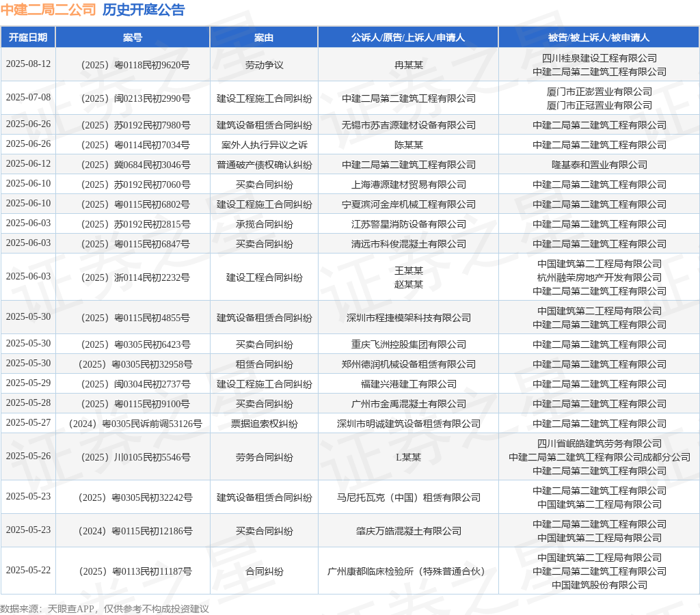The width and height of the screenshot is (700, 615).
Task: Select defendant "隆基泰和置业有限公司"
Action: pos(599,165)
